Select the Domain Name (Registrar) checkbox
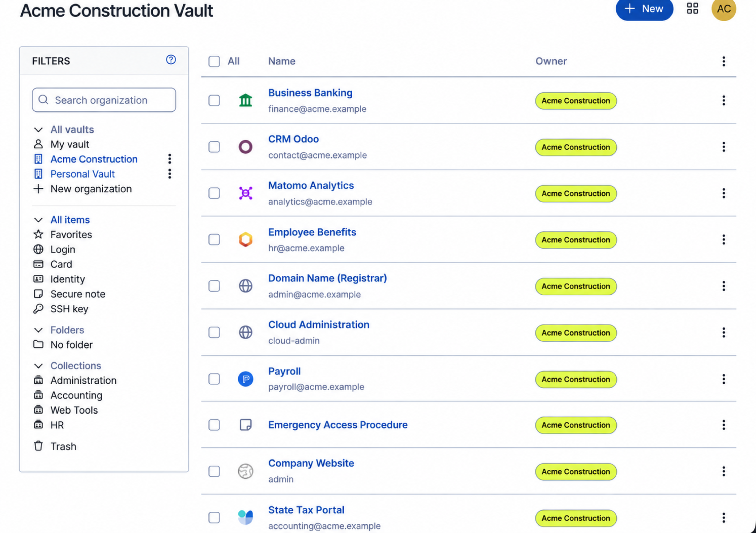Screen dimensions: 756x533 point(214,286)
